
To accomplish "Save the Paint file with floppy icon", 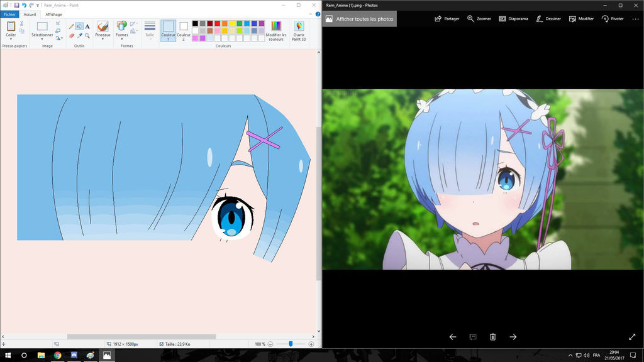I will pyautogui.click(x=16, y=5).
